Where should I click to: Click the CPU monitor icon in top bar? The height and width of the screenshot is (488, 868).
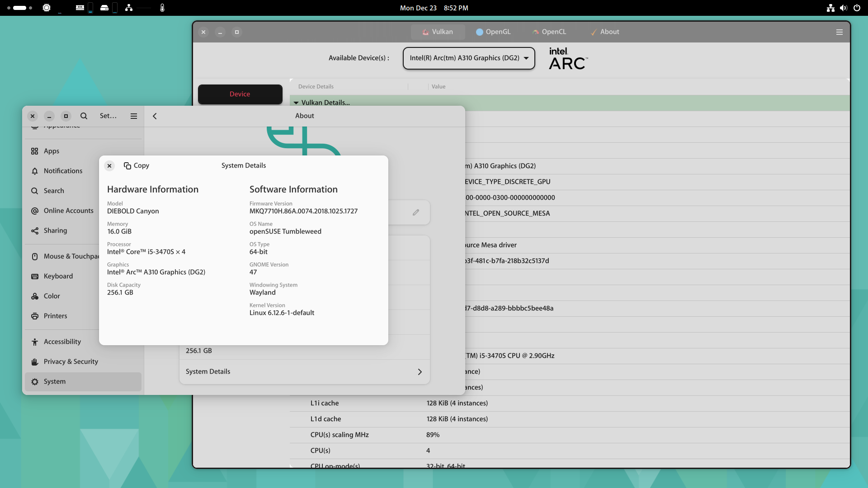[x=47, y=8]
